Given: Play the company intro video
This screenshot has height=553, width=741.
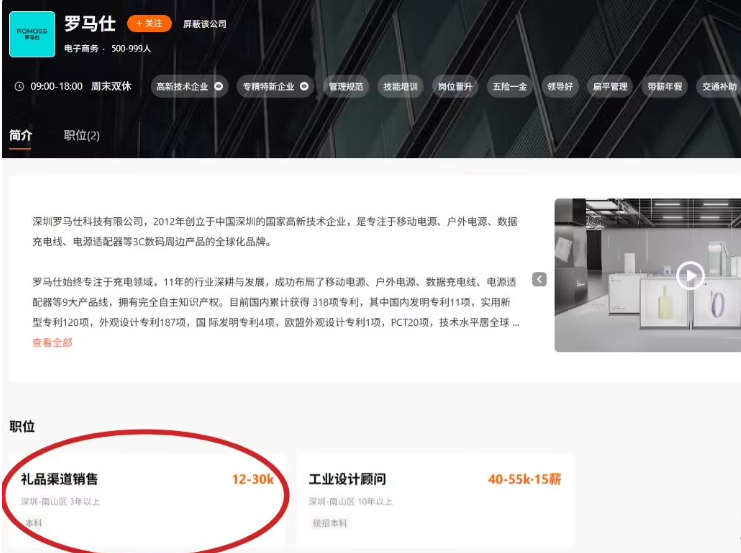Looking at the screenshot, I should tap(690, 275).
